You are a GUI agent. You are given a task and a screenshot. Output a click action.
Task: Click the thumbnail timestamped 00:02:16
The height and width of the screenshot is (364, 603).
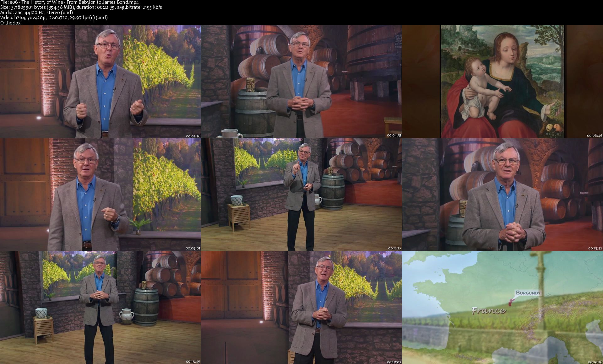100,82
